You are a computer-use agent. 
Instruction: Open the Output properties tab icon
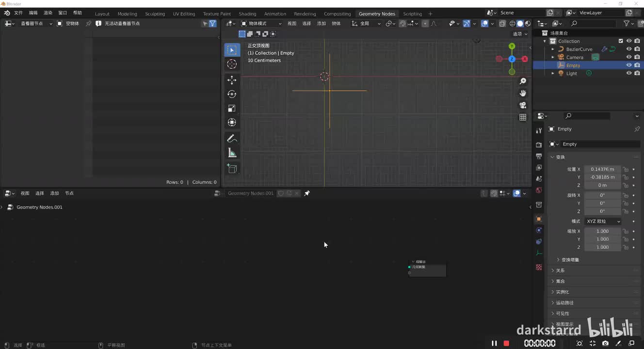coord(539,156)
